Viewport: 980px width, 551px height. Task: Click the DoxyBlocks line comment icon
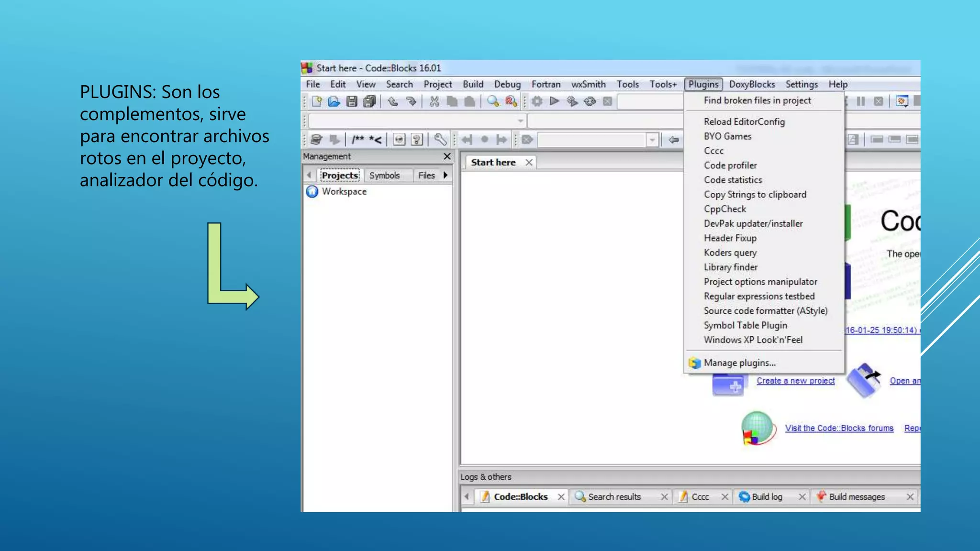[376, 140]
